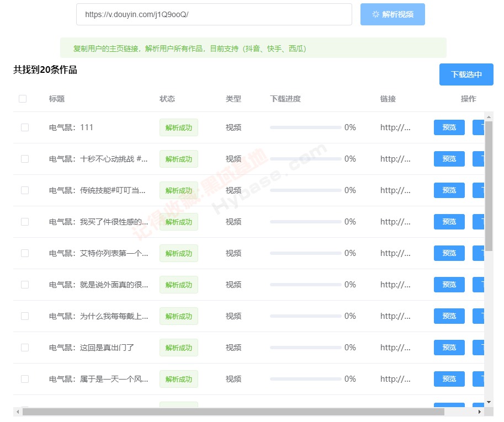This screenshot has height=422, width=504.
Task: Check the box for 就是说外面真的很 row
Action: coord(25,285)
